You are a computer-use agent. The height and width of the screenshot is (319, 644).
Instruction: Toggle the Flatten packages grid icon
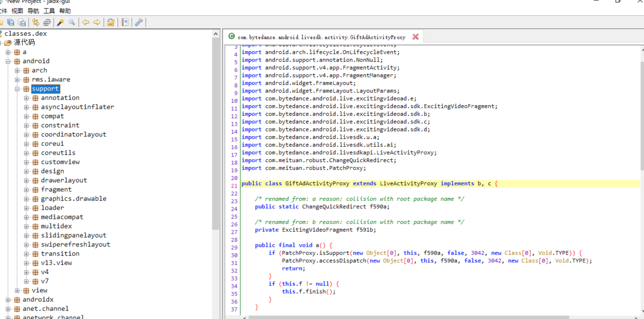coord(47,22)
